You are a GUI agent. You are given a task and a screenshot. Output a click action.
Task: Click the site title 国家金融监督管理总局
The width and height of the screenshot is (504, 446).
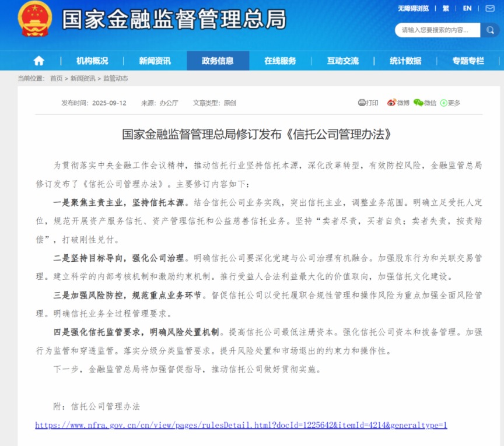[x=174, y=19]
